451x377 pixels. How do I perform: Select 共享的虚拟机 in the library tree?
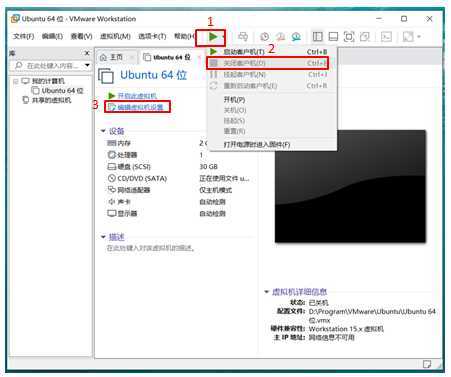(x=51, y=100)
